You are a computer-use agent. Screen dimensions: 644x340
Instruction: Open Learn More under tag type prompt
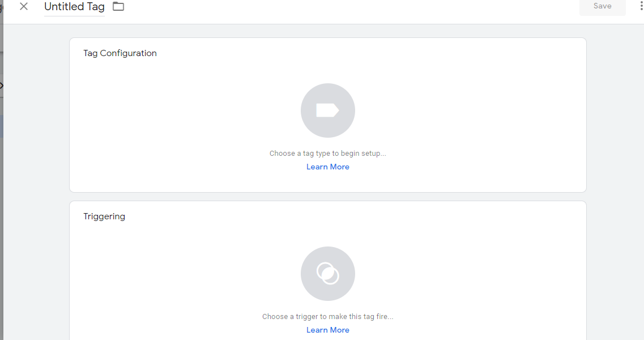(x=328, y=167)
